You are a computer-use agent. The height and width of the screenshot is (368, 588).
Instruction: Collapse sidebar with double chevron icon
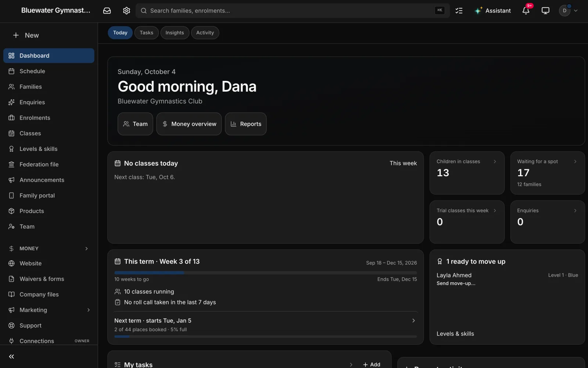point(11,356)
